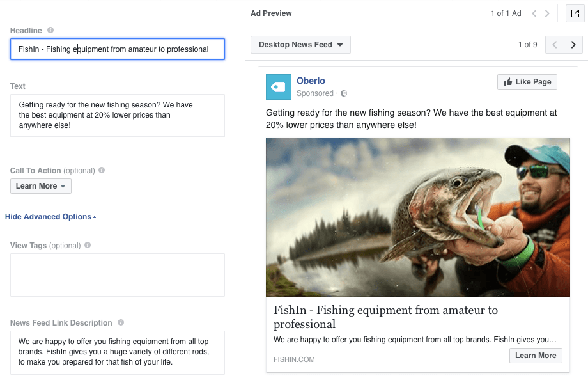
Task: Collapse Hide Advanced Options
Action: pyautogui.click(x=50, y=217)
